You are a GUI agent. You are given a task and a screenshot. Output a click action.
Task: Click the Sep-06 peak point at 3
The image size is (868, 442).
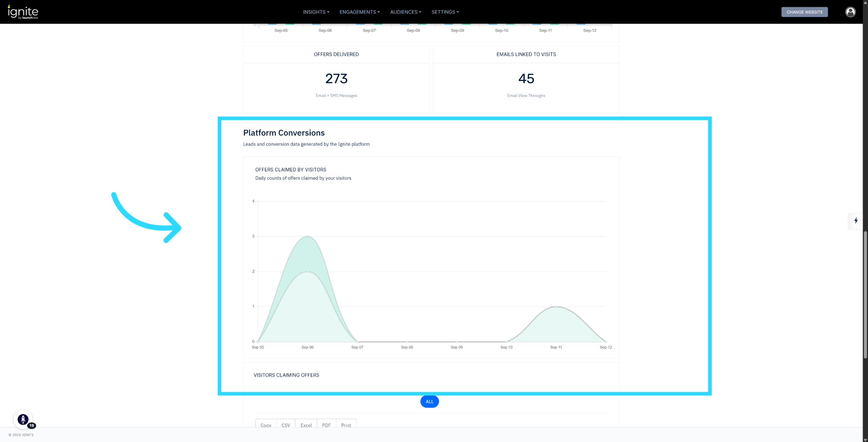[x=307, y=236]
